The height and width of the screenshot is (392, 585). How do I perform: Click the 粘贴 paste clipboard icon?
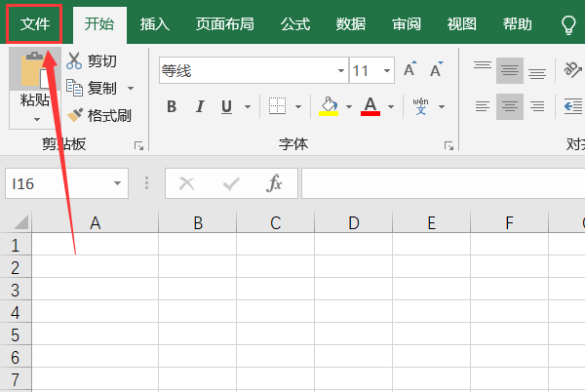pos(35,69)
